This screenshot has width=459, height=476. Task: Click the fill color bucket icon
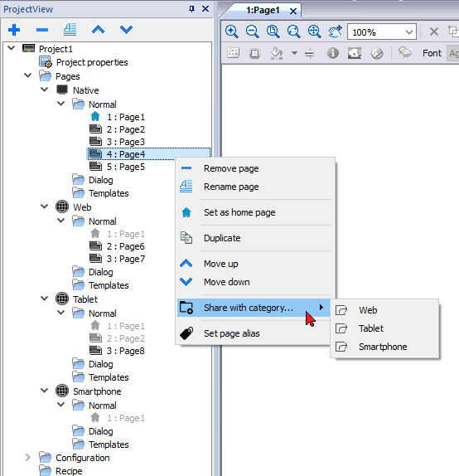[x=277, y=53]
